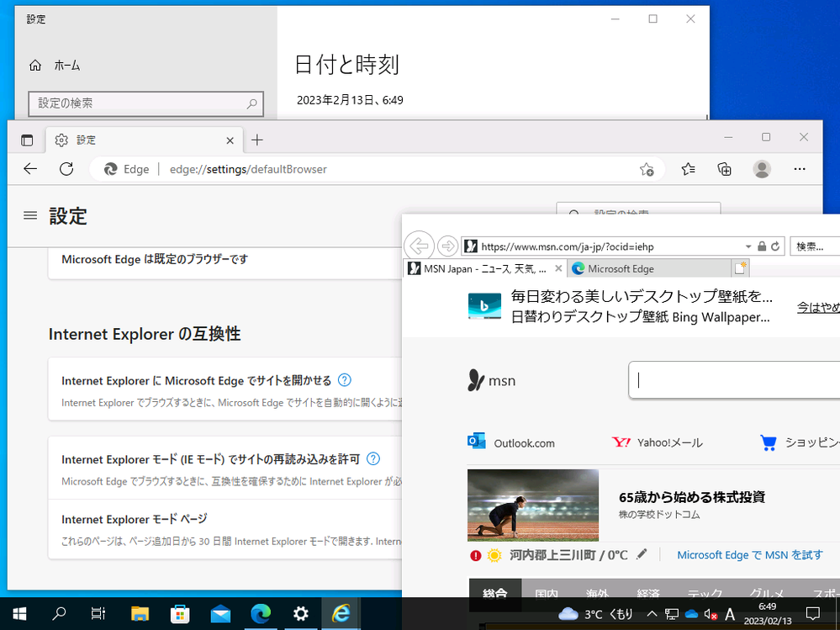Click Internet Explorer back button
Viewport: 840px width, 630px height.
tap(419, 246)
